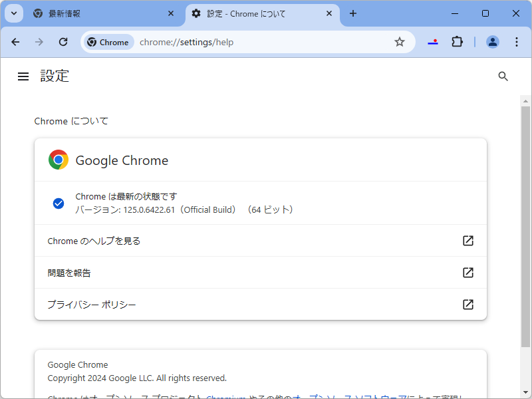
Task: Click the Google Chrome logo in the about card
Action: coord(57,160)
